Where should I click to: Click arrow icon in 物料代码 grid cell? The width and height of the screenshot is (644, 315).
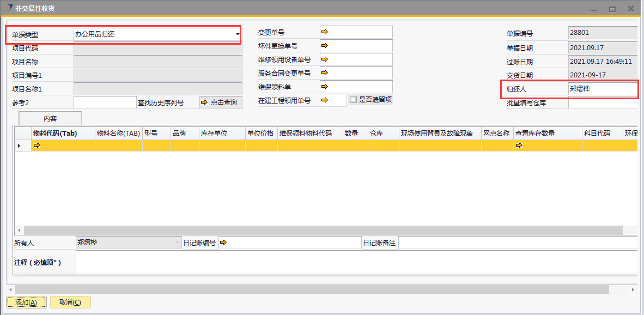point(37,146)
